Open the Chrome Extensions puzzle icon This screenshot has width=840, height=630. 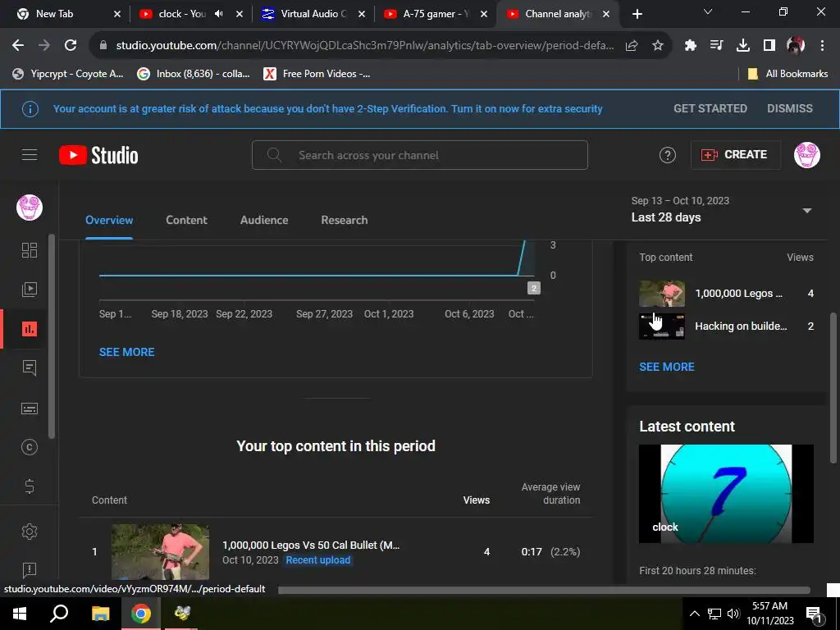click(691, 46)
